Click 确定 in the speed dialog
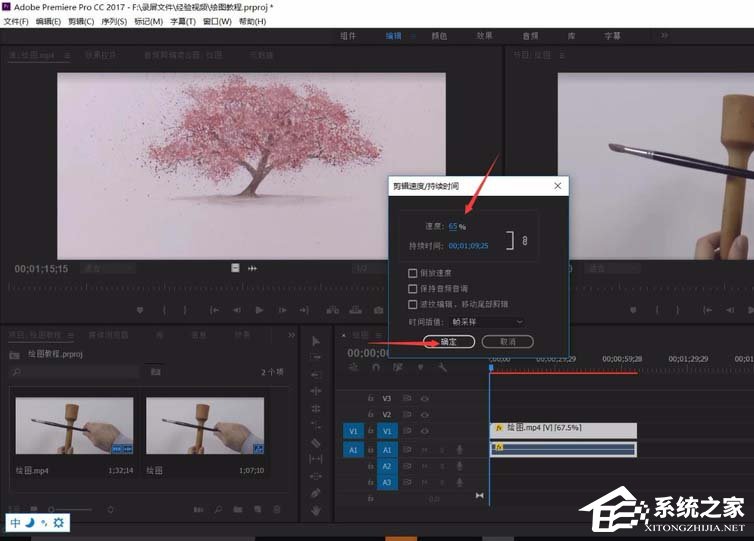This screenshot has width=754, height=541. (x=449, y=342)
